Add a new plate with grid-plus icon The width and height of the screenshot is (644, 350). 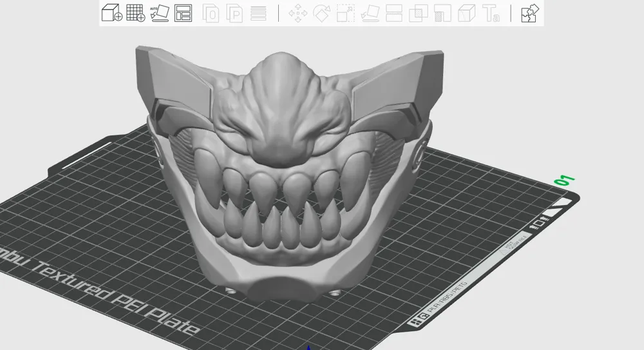[135, 13]
